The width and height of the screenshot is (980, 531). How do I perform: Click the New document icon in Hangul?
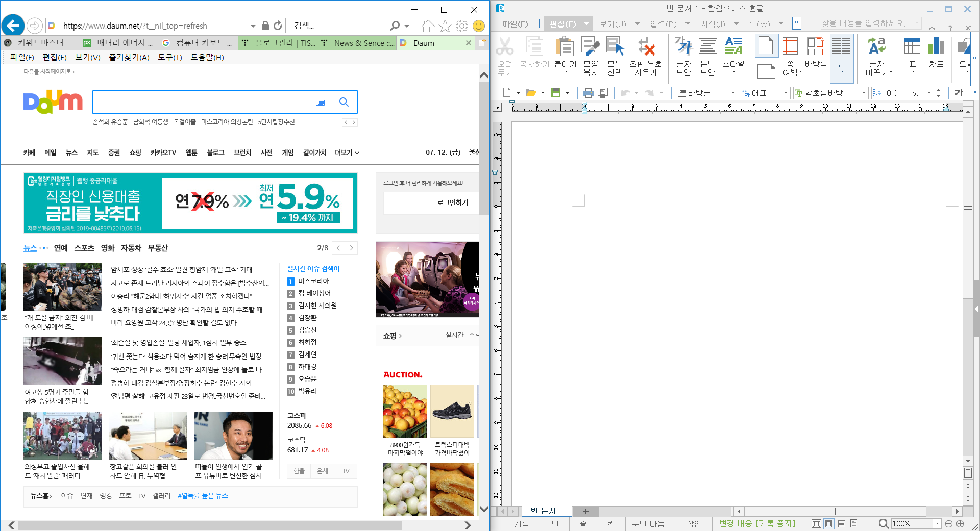click(507, 93)
